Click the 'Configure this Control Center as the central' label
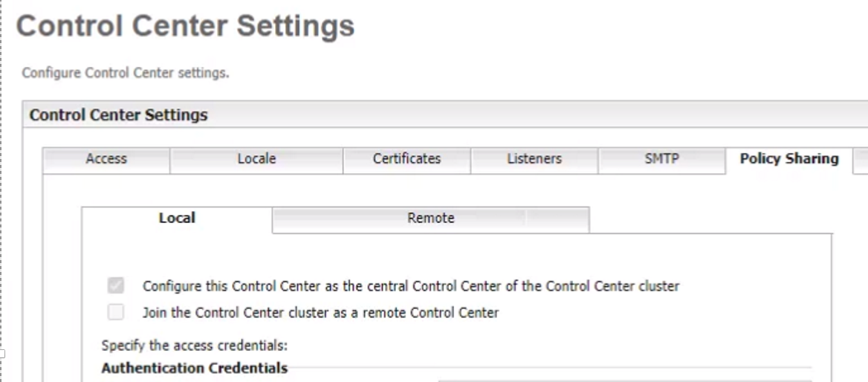 point(410,286)
